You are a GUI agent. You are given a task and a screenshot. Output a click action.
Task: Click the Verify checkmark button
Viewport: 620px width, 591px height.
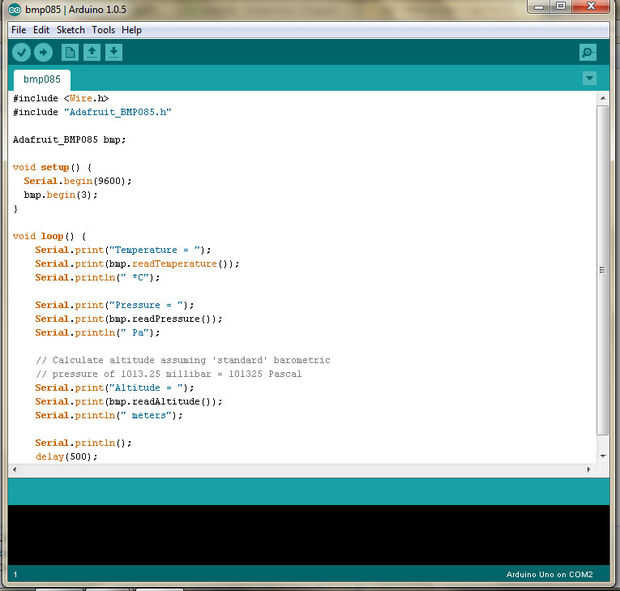tap(21, 53)
